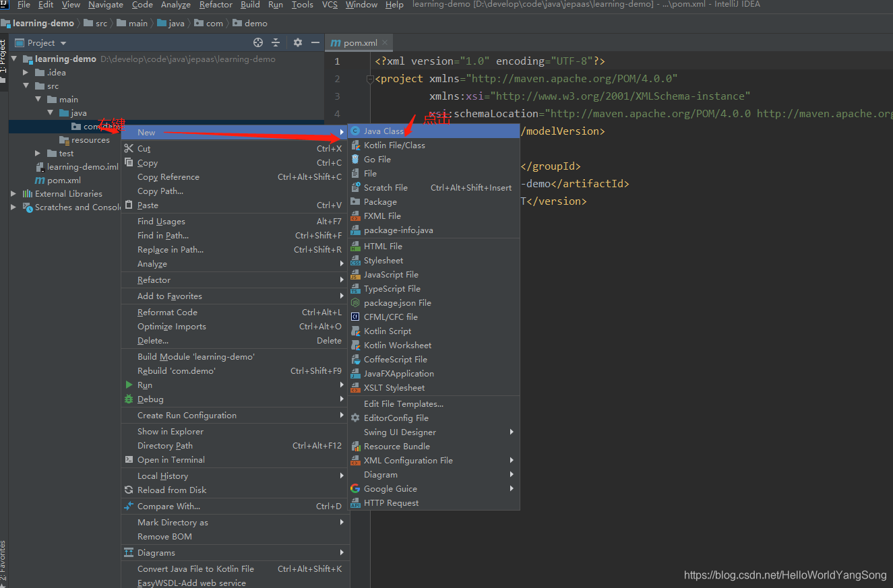Expand the .idea folder
Screen dimensions: 893x588
pos(26,72)
